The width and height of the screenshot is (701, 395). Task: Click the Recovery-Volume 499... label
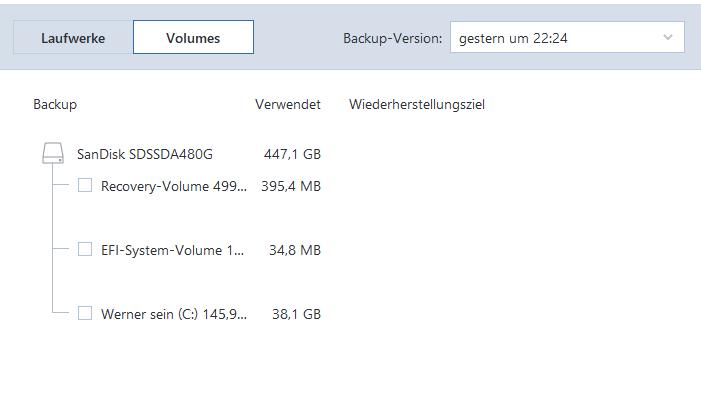tap(173, 186)
